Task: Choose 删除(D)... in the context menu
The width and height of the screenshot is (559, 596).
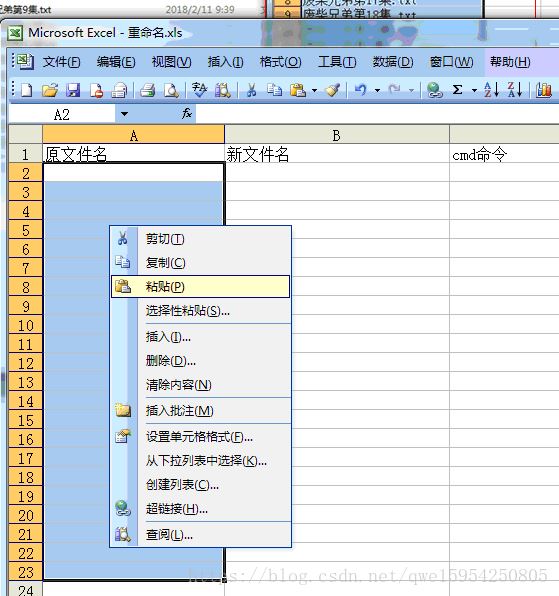Action: coord(201,361)
